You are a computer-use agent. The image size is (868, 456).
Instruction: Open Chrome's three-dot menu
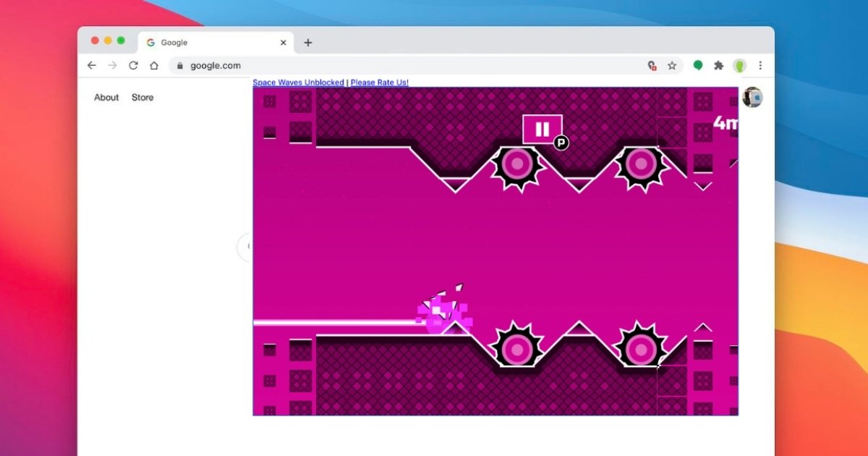(x=760, y=65)
